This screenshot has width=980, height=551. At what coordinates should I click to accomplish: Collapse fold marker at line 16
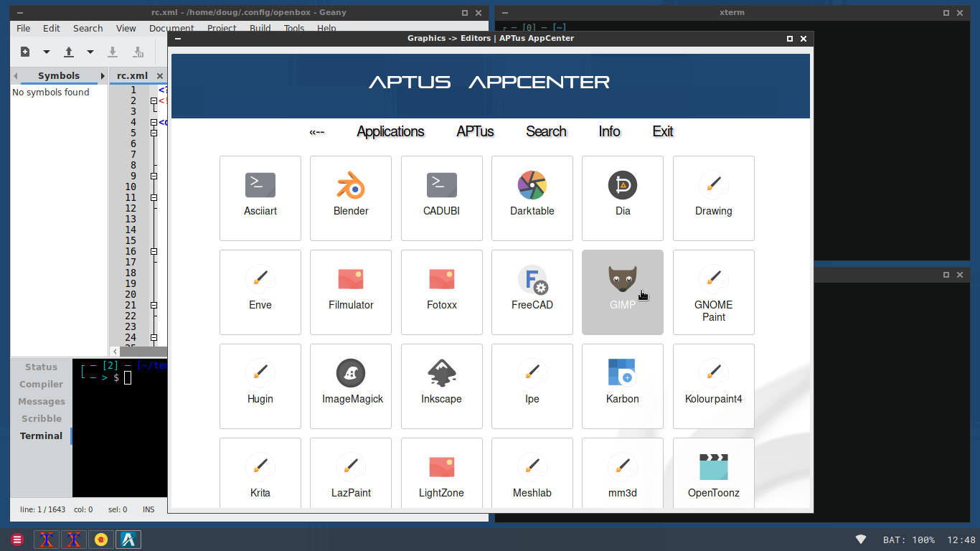click(154, 251)
